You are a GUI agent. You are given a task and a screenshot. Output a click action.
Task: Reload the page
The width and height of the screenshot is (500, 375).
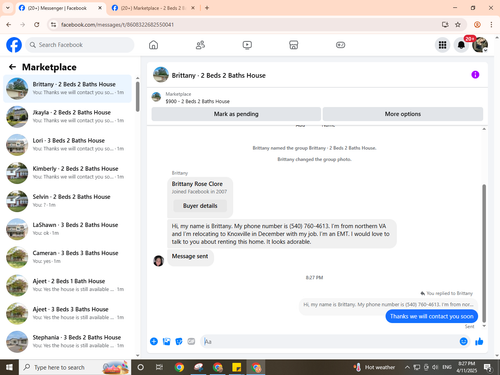point(37,24)
